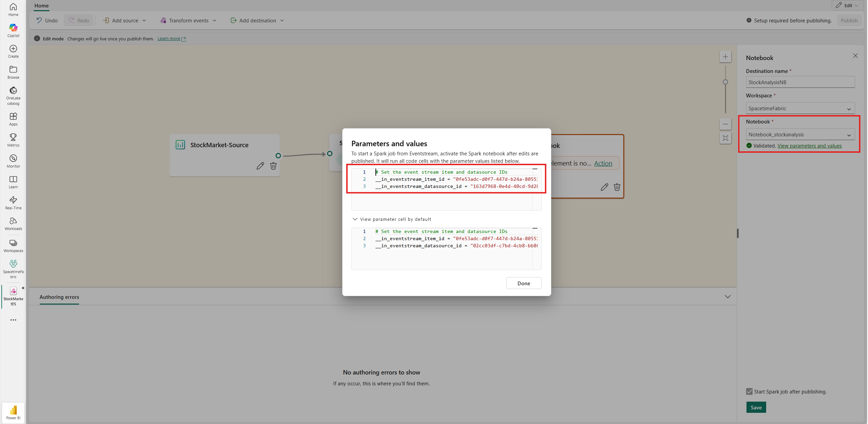868x424 pixels.
Task: Click the canvas zoom slider handle
Action: 725,82
